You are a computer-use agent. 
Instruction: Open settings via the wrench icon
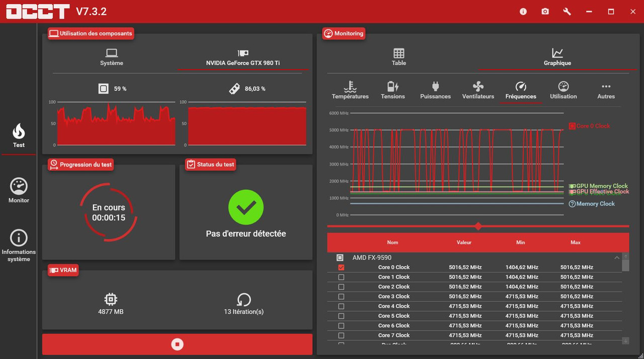(x=567, y=12)
